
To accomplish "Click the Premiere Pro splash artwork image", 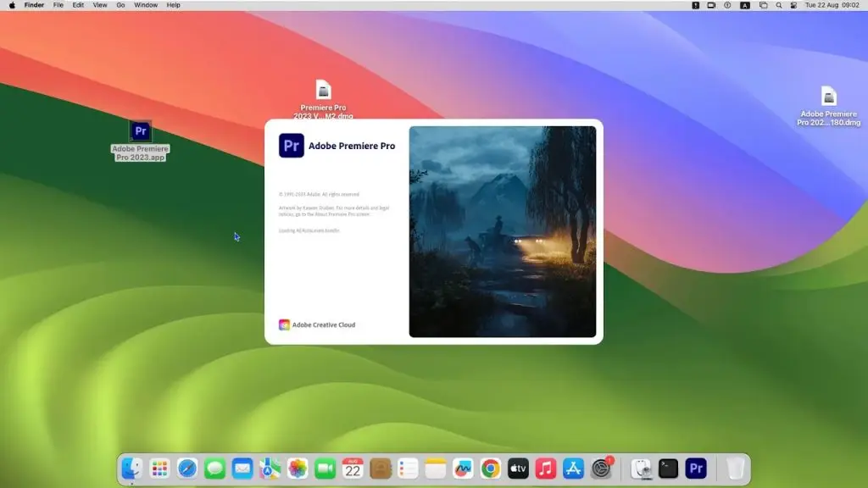I will tap(503, 231).
